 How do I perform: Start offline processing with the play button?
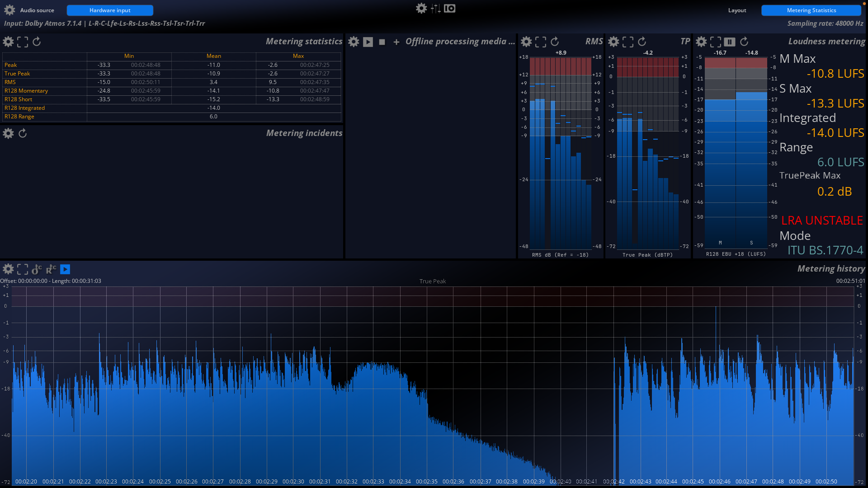click(x=368, y=42)
